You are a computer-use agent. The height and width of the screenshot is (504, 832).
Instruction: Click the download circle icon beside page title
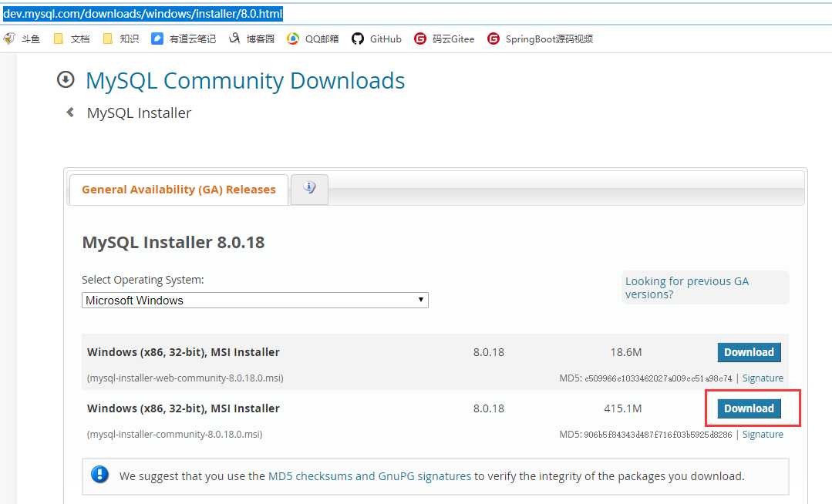66,79
